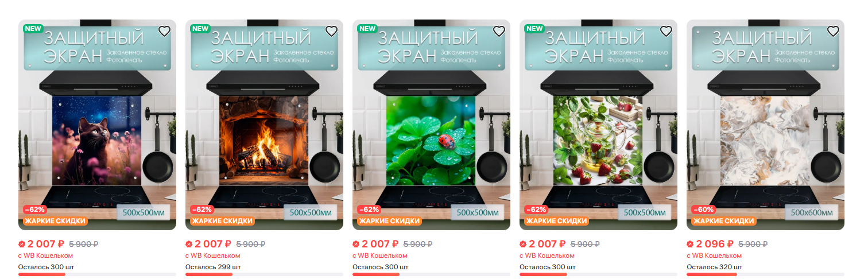
Task: Open the marble pattern 500x600мм product
Action: [x=765, y=125]
